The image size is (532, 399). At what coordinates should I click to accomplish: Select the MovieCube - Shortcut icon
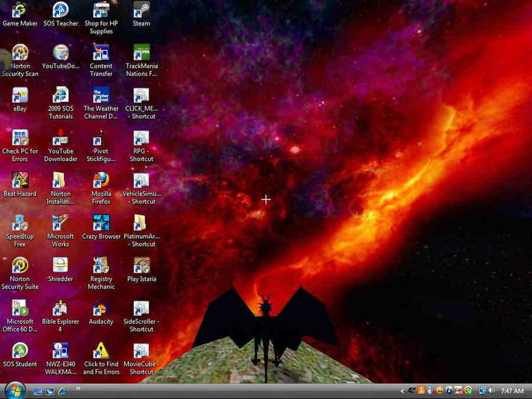point(141,359)
